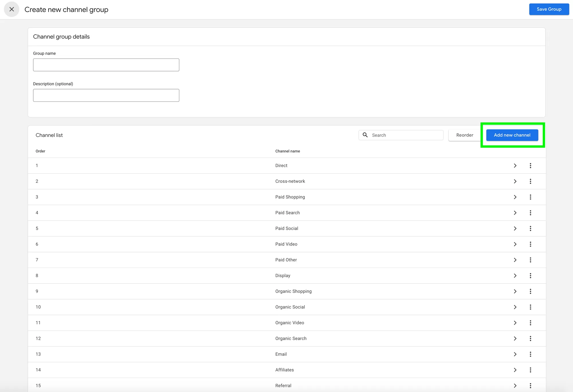
Task: Click the Save Group button
Action: 549,9
